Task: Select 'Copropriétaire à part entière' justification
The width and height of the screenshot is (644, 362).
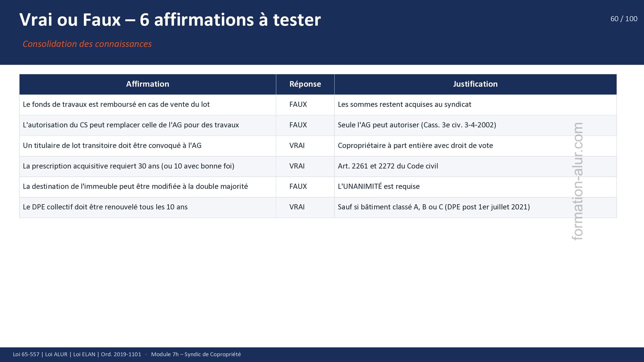Action: (x=415, y=145)
